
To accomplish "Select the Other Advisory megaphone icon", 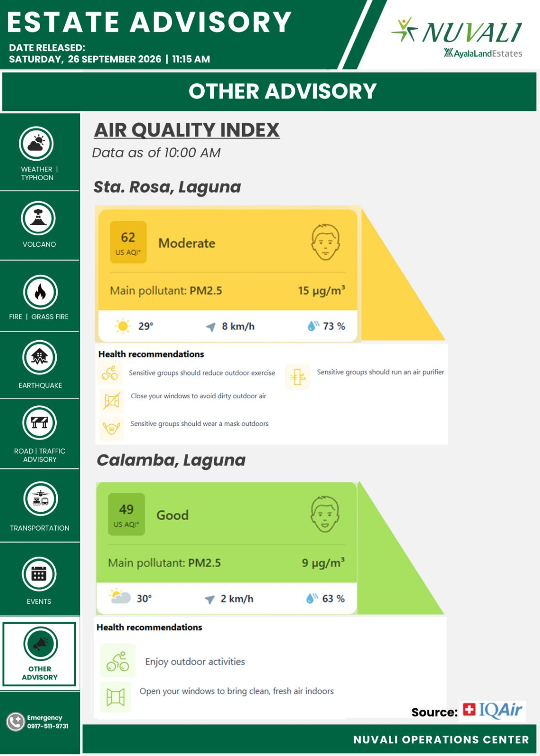I will [x=41, y=644].
